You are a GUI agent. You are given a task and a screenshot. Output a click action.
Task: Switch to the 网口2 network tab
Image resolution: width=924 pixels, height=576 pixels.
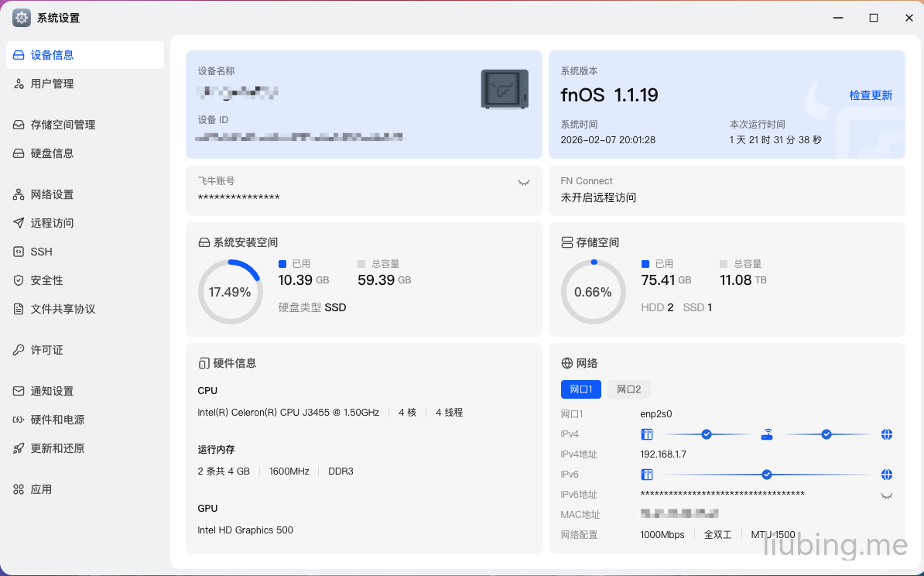tap(628, 389)
